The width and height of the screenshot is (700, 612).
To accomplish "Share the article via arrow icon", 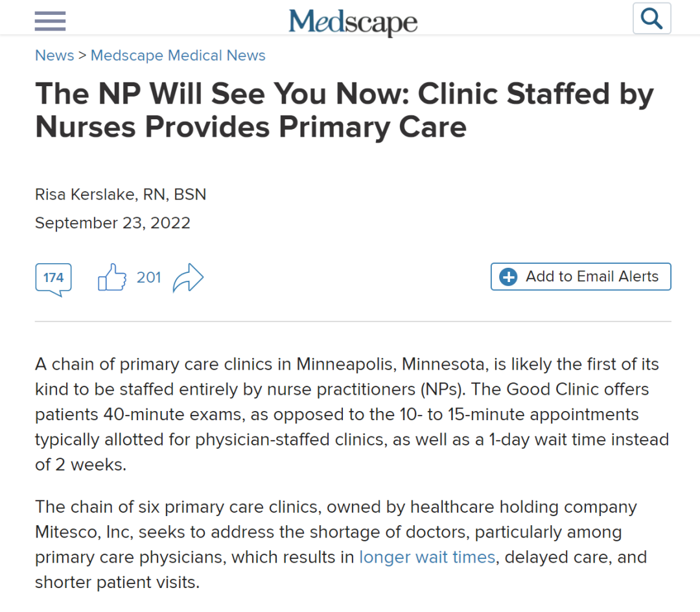I will coord(188,277).
